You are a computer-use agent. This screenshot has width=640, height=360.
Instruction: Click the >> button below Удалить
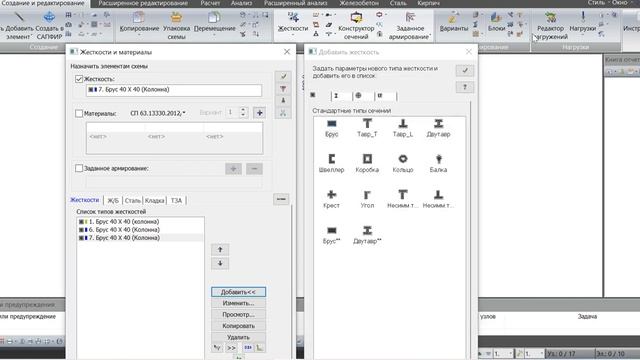click(x=231, y=348)
